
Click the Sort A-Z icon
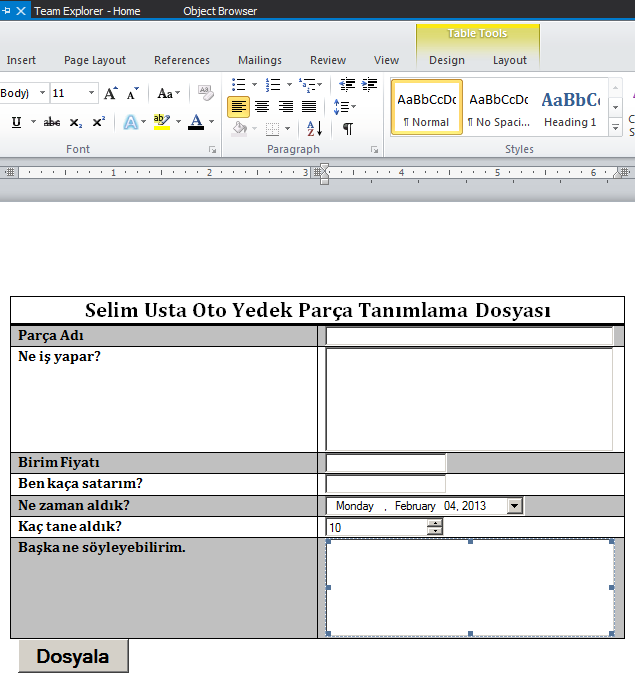(313, 128)
